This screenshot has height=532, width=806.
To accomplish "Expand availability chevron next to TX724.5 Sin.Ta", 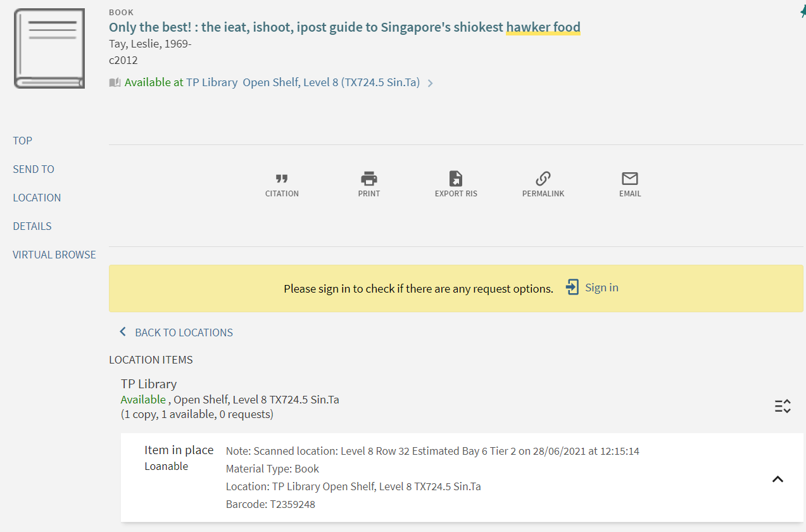I will (x=431, y=83).
